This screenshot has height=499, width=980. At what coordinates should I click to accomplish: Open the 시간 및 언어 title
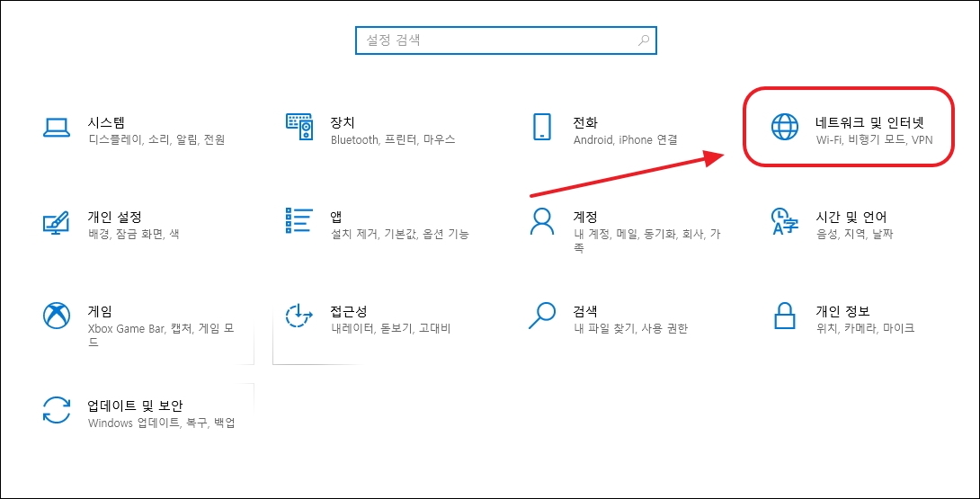[x=851, y=217]
